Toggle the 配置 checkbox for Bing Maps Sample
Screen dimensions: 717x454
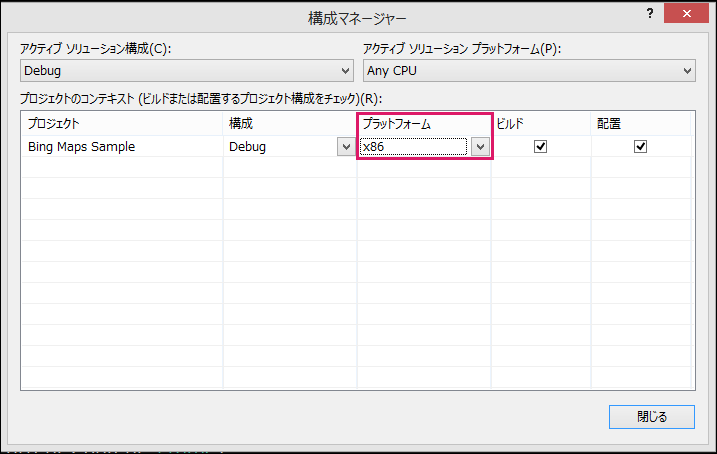click(640, 146)
